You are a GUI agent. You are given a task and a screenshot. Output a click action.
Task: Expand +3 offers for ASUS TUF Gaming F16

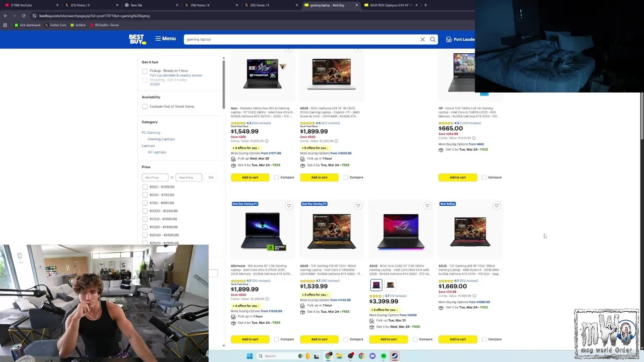315,295
